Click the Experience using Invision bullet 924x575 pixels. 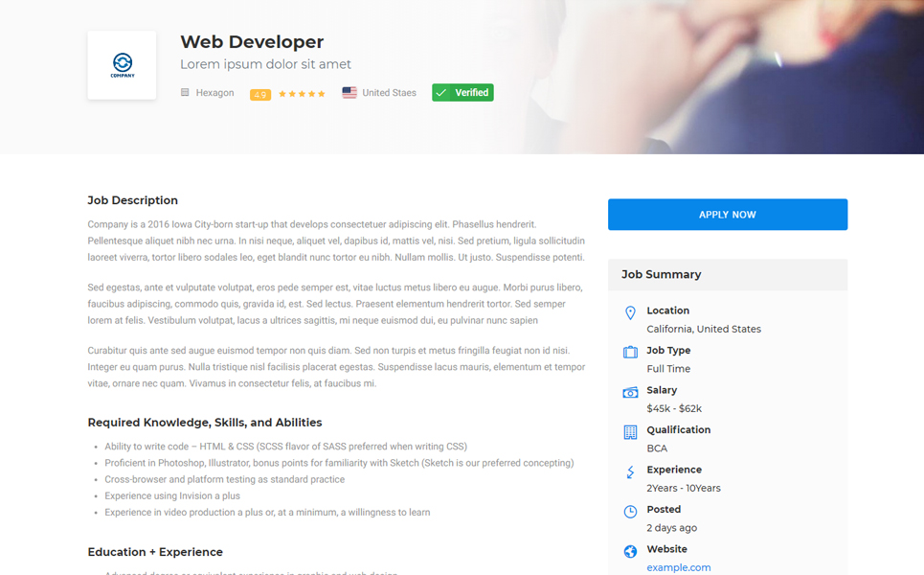[172, 496]
